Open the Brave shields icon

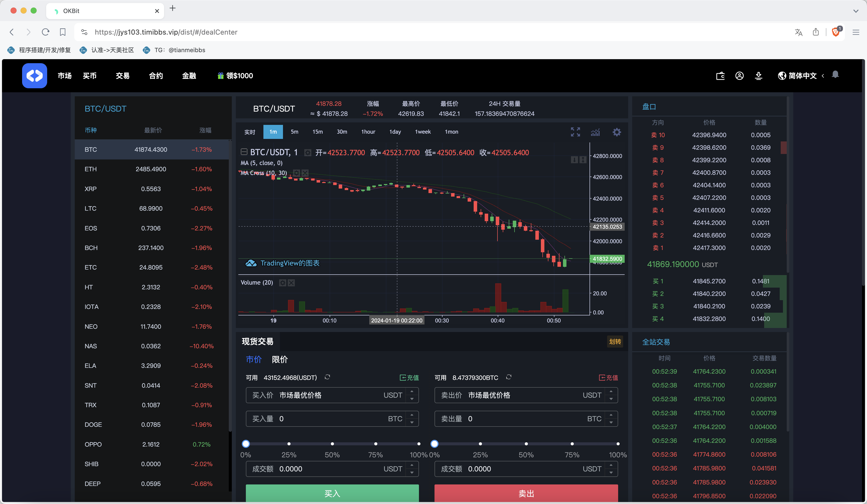[836, 32]
